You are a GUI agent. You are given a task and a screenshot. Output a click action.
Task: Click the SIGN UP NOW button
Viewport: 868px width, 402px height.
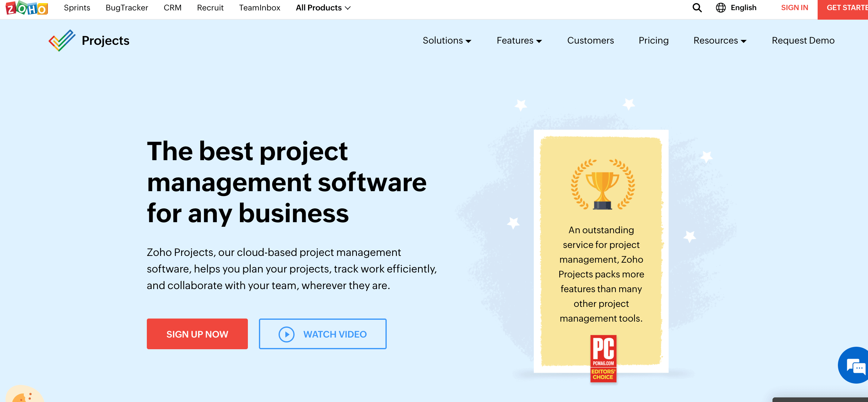tap(197, 334)
